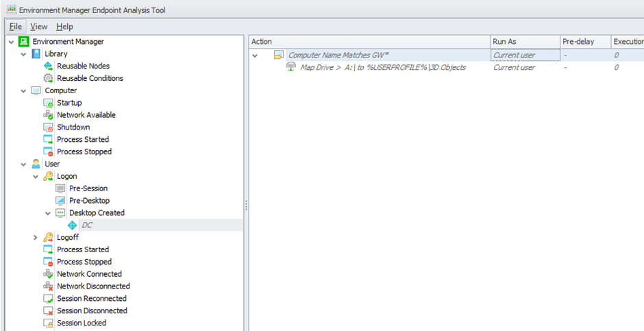Image resolution: width=644 pixels, height=331 pixels.
Task: Click the Desktop Created icon
Action: click(x=60, y=212)
